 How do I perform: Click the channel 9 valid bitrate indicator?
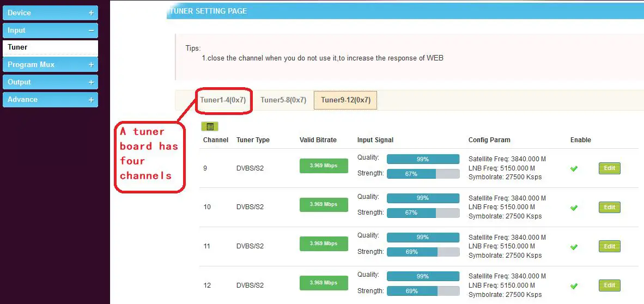324,166
